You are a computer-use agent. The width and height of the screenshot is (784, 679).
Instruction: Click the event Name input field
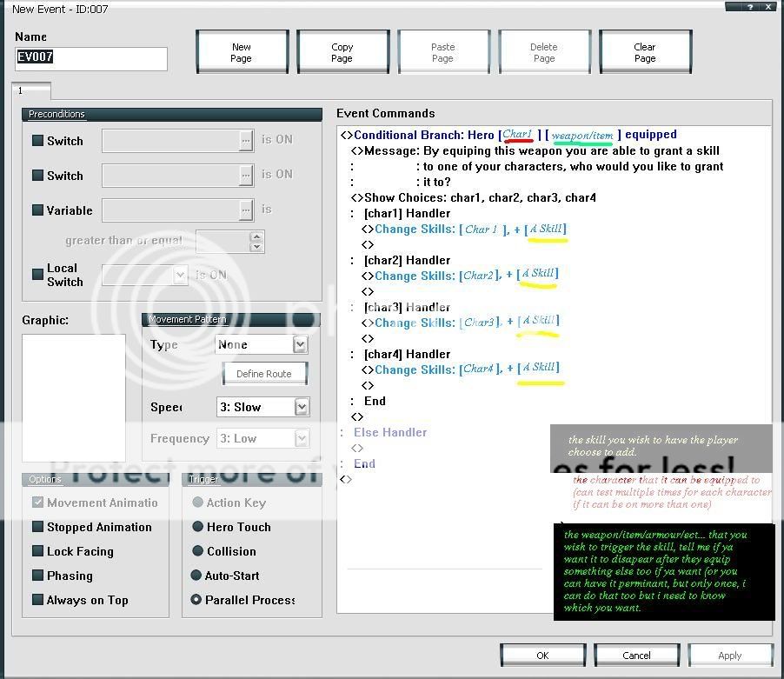click(91, 59)
